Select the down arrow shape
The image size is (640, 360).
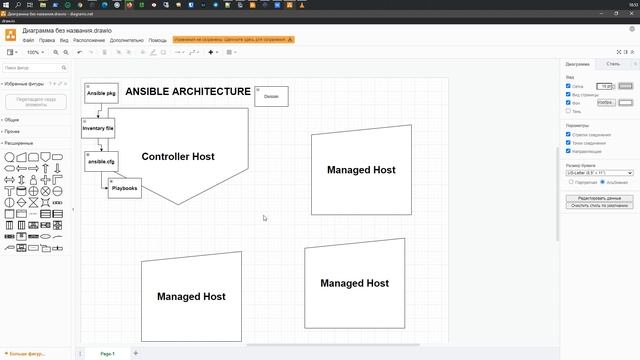[58, 168]
